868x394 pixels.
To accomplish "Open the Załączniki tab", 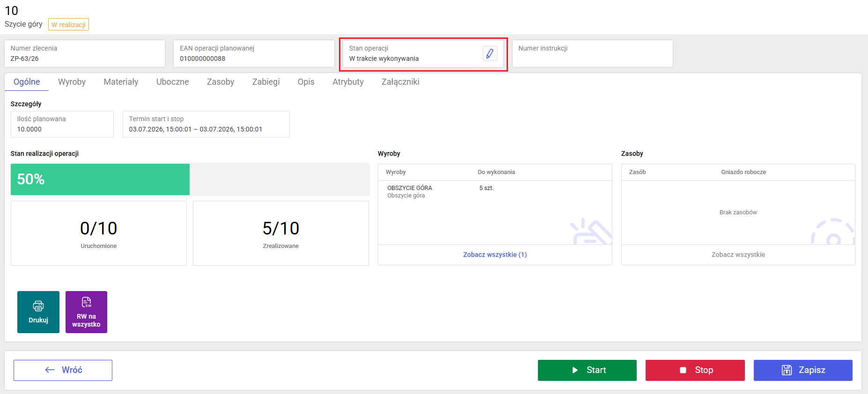I will (x=400, y=82).
